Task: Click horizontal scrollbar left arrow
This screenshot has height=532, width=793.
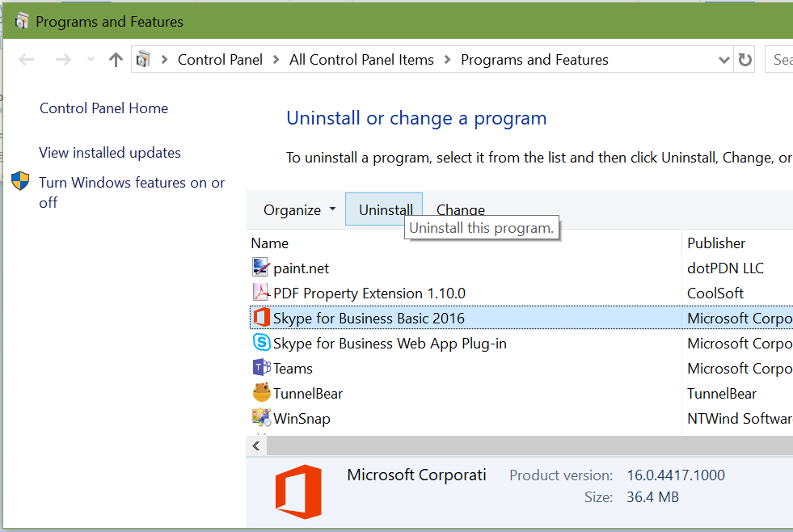Action: pyautogui.click(x=256, y=445)
